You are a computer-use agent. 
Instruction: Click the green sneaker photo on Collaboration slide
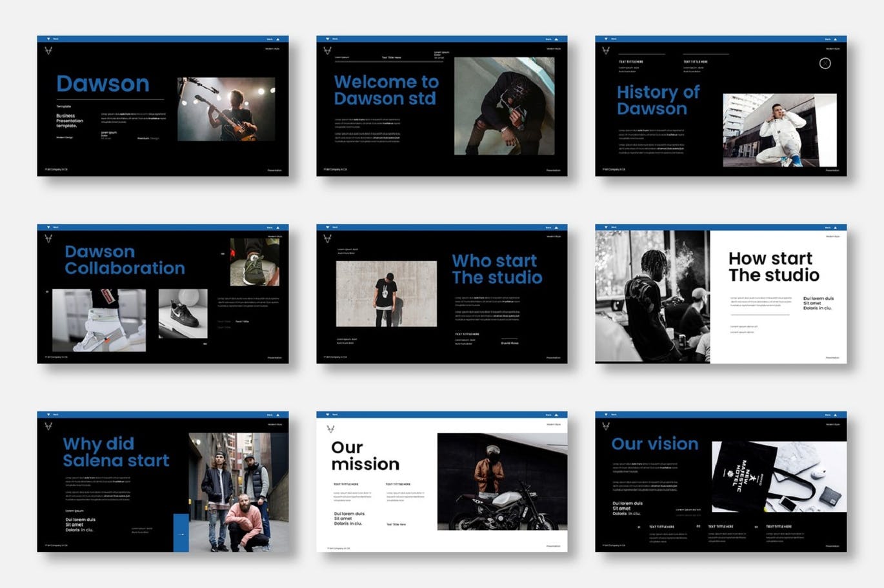[254, 262]
